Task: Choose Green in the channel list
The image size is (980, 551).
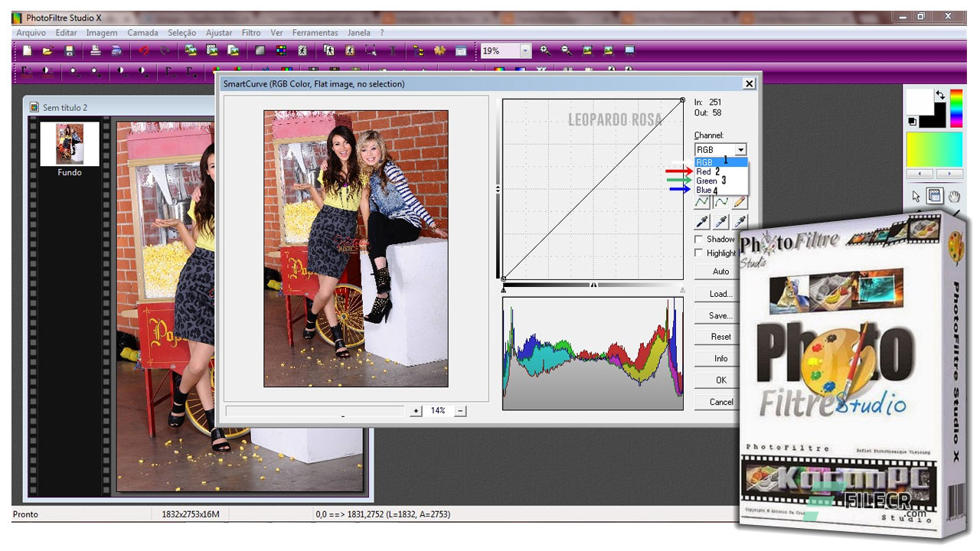Action: point(720,181)
